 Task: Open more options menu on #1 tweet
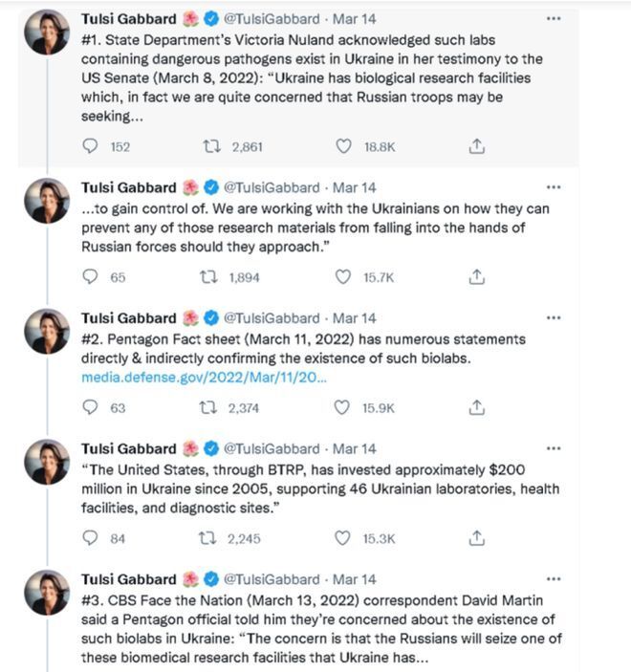pyautogui.click(x=554, y=18)
